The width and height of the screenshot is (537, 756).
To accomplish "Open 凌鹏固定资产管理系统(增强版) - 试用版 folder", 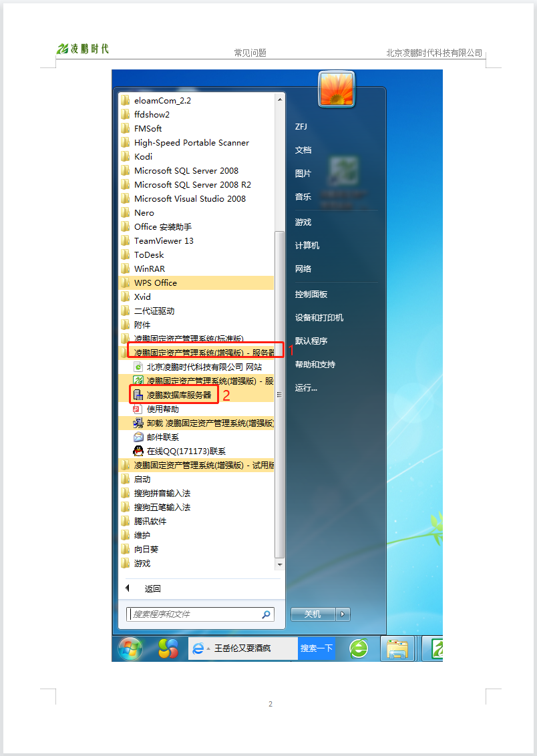I will [x=196, y=465].
